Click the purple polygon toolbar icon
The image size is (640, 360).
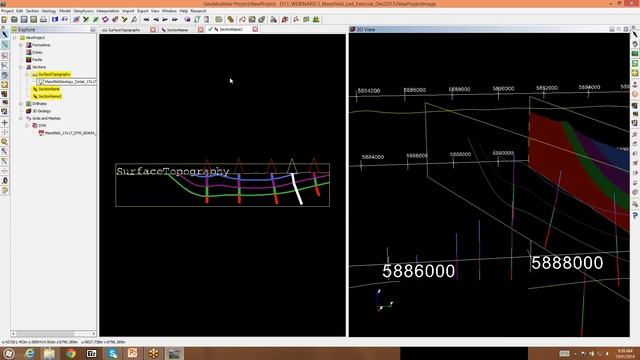(105, 20)
